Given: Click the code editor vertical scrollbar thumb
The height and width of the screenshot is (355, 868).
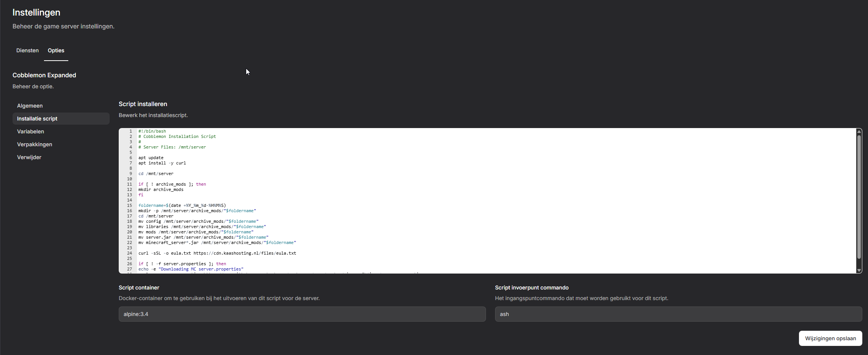Looking at the screenshot, I should coord(859,197).
